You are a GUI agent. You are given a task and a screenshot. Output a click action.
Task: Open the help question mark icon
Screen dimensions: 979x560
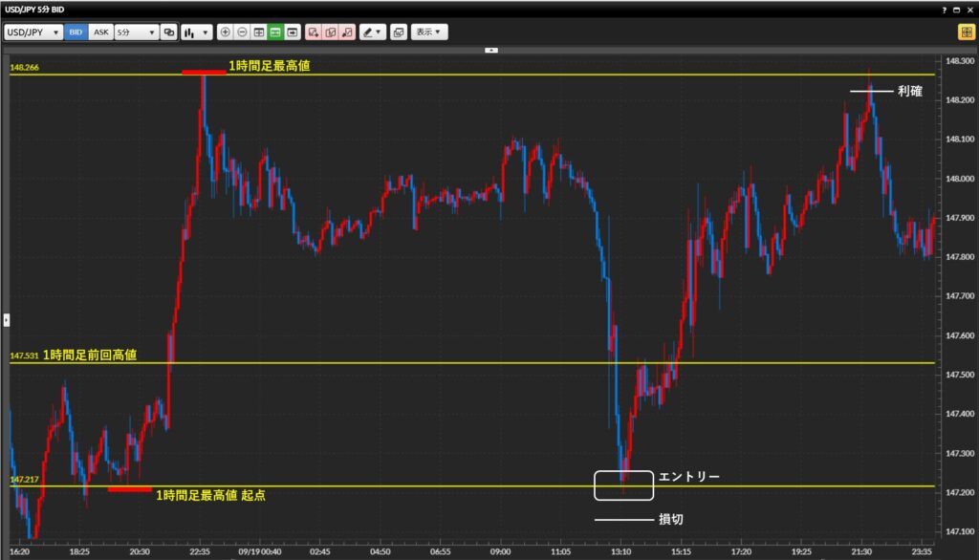(945, 9)
